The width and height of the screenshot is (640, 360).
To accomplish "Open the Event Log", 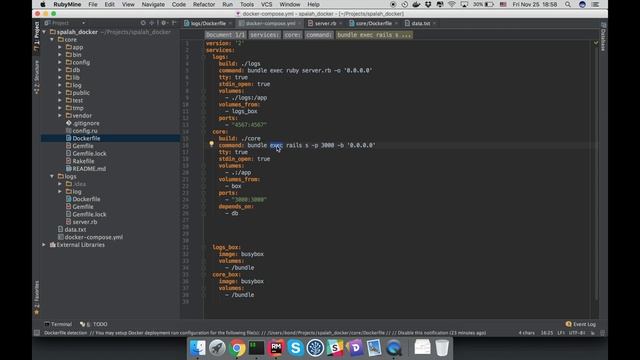I will [x=580, y=324].
